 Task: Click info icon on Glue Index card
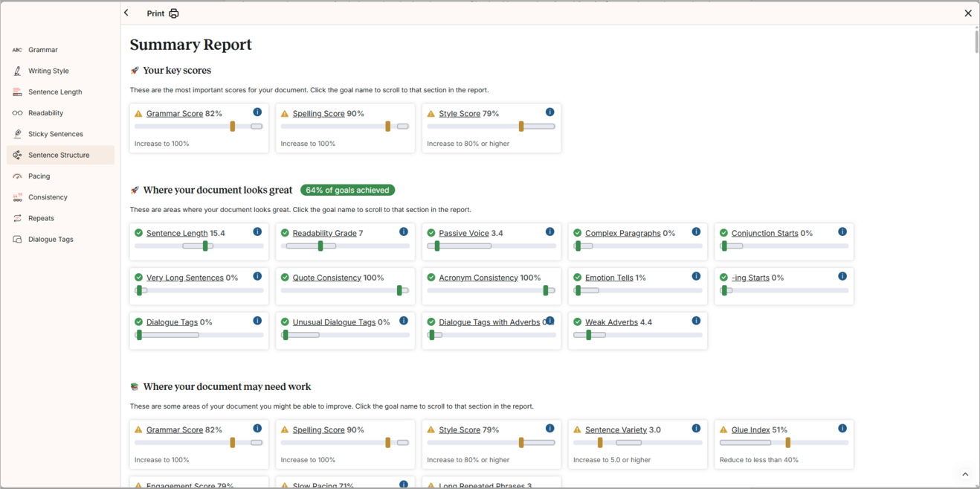click(x=842, y=429)
